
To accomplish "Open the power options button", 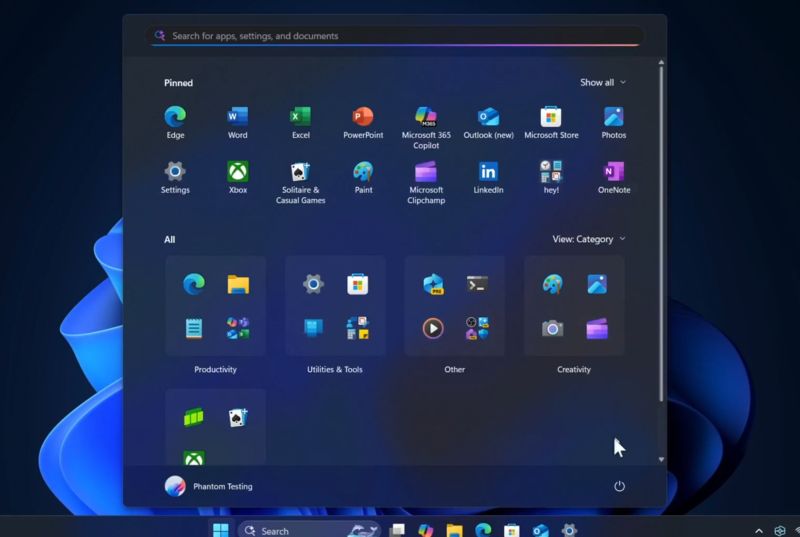I will (619, 487).
